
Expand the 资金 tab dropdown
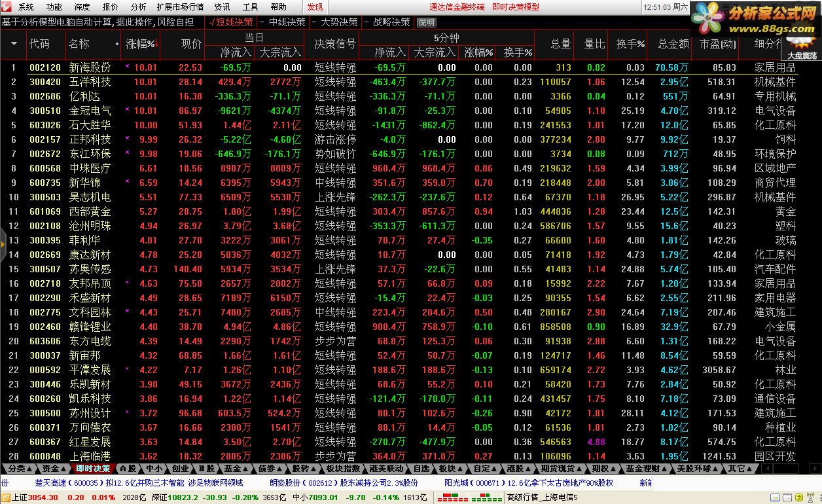click(x=54, y=469)
